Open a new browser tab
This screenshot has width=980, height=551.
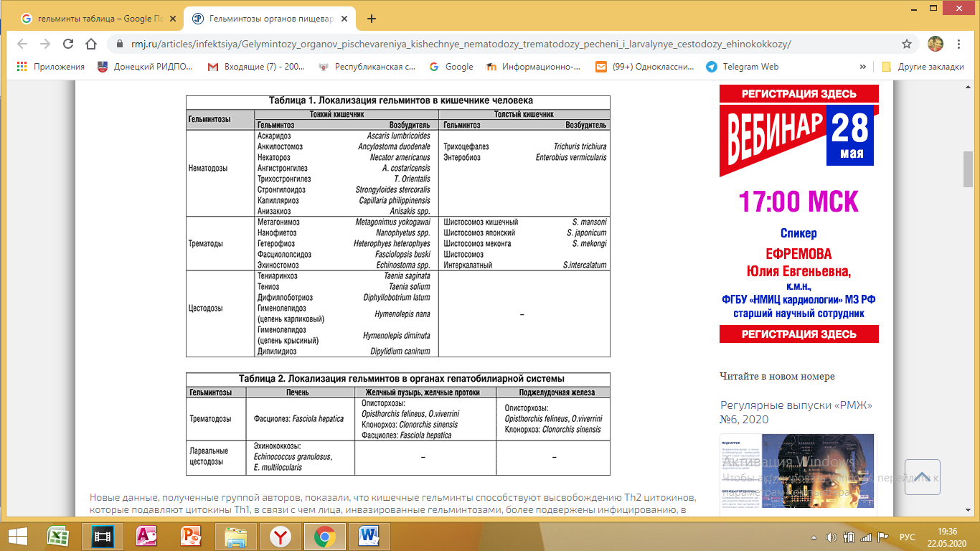pos(371,19)
